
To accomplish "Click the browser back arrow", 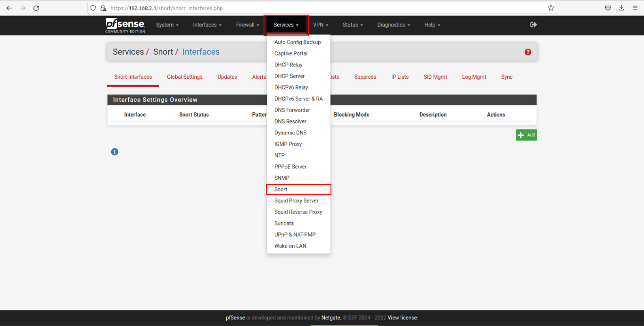I will (9, 8).
